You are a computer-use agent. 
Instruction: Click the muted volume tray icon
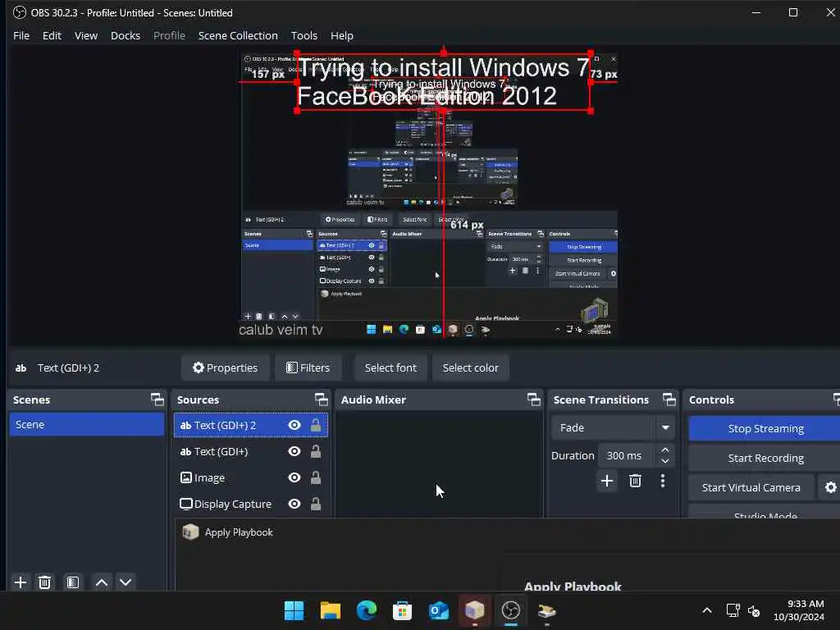coord(755,610)
